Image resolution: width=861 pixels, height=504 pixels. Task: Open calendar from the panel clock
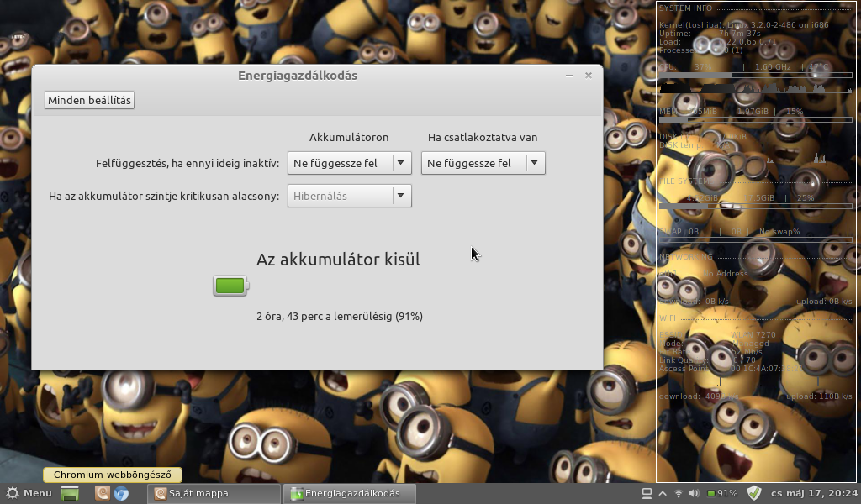click(x=814, y=493)
